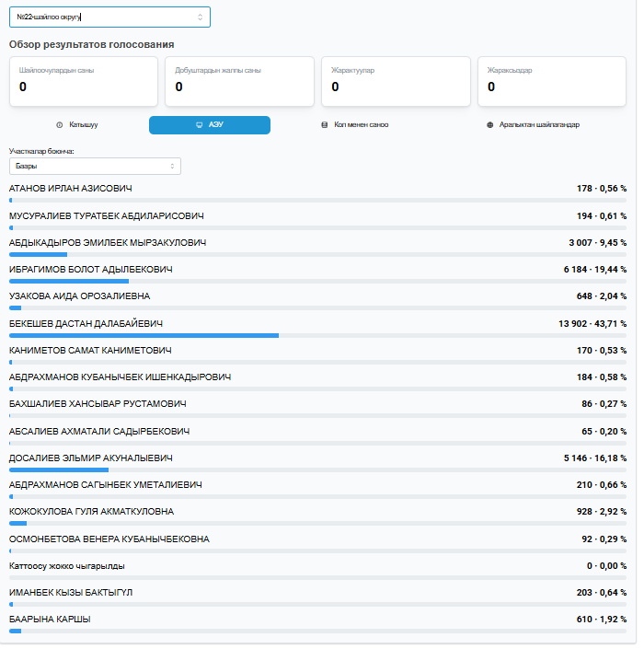Open the №22 election district dropdown
Screen dimensions: 644x649
pos(109,17)
